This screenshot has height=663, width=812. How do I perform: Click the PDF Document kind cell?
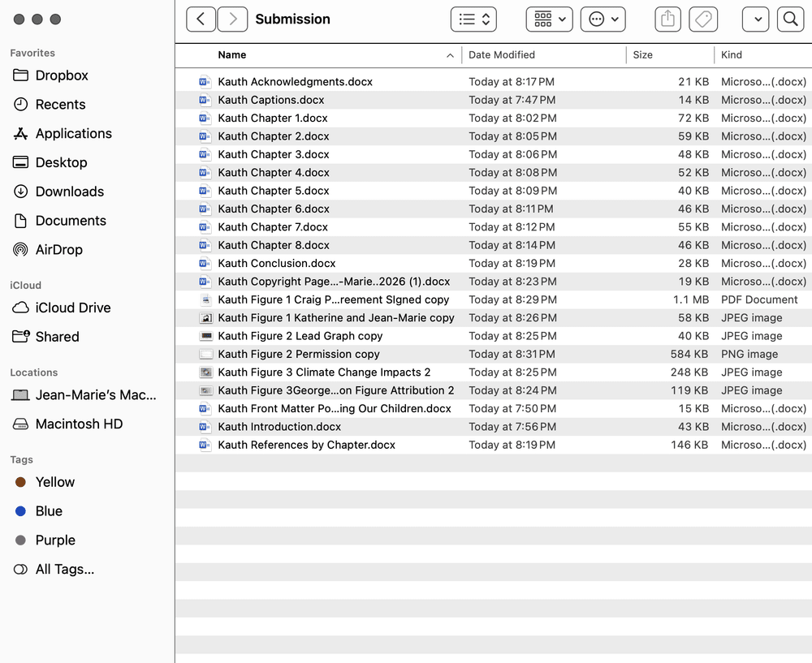(x=759, y=299)
